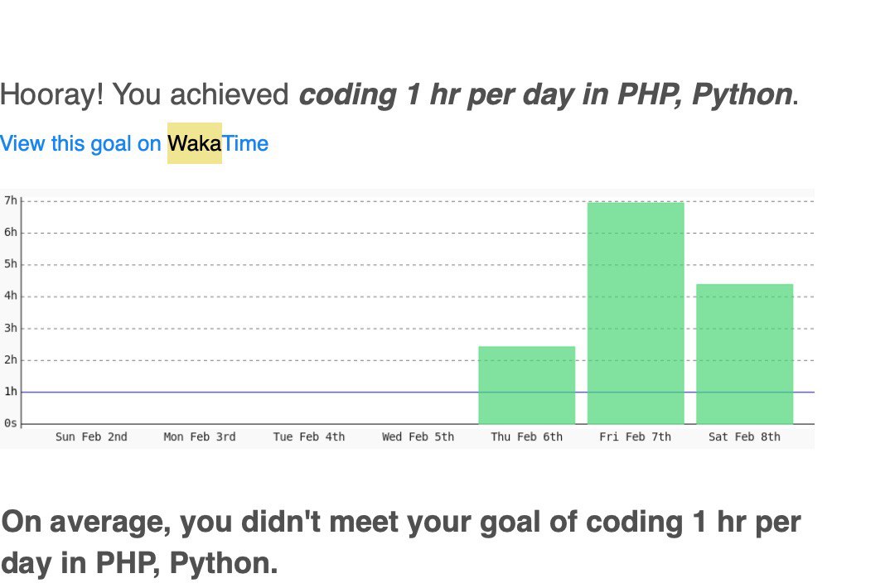Click the Sat Feb 8th axis label
890x588 pixels.
coord(744,436)
